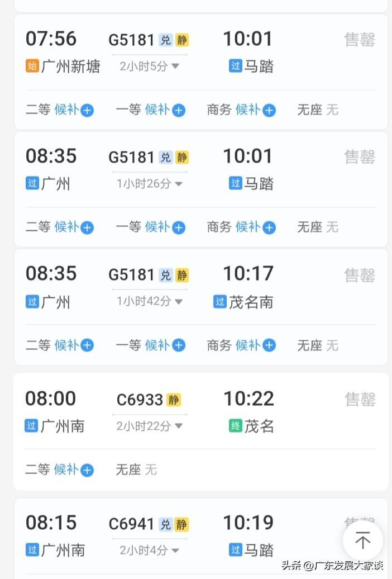392x579 pixels.
Task: Click the 售罄 sold-out label on the first train
Action: (x=360, y=39)
